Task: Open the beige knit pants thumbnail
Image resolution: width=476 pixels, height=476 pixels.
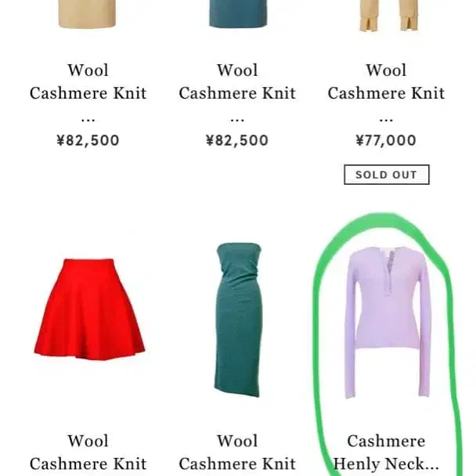Action: [x=388, y=16]
